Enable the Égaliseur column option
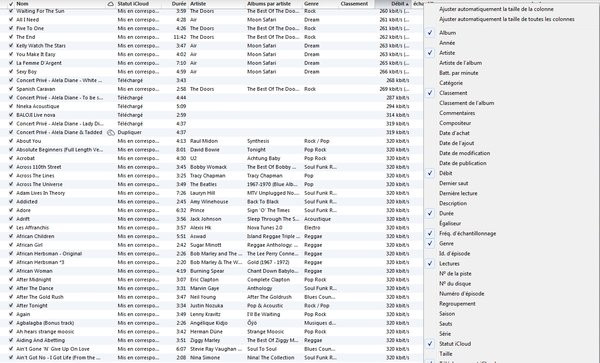The height and width of the screenshot is (363, 600). (x=450, y=223)
